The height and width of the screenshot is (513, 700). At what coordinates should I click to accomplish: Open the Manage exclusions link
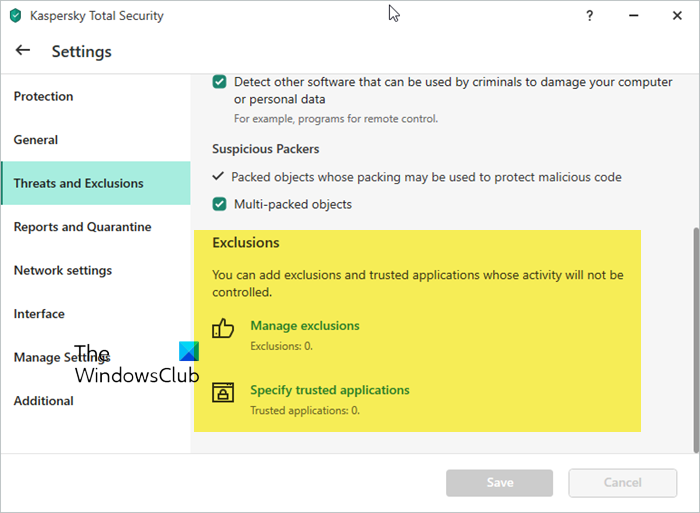click(x=305, y=326)
